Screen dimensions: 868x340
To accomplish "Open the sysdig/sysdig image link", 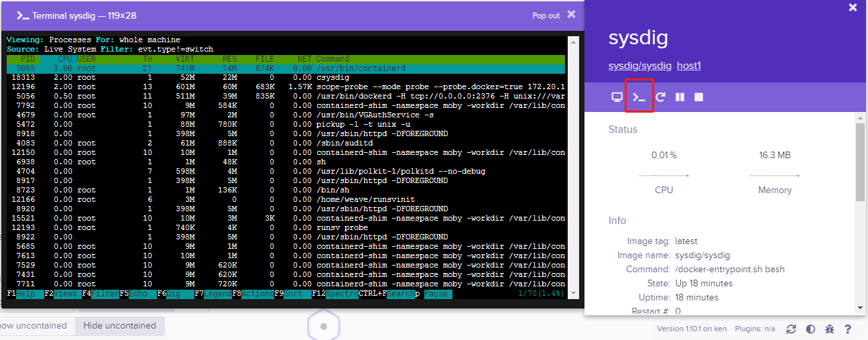I will click(x=639, y=66).
